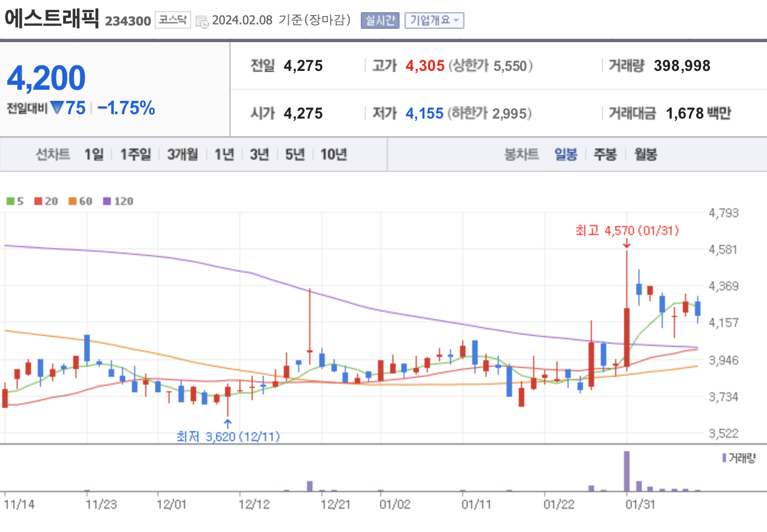Click the 2024.02.08 기준(장마감) date text

click(282, 21)
